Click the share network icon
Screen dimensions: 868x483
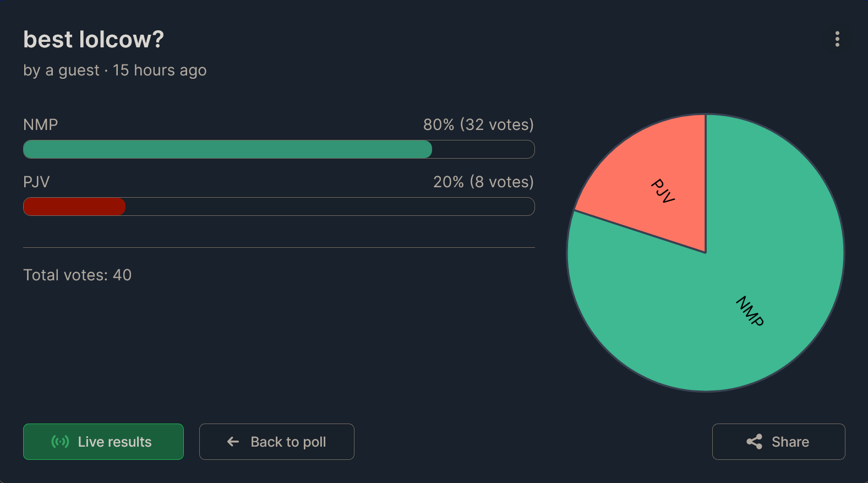click(x=755, y=442)
